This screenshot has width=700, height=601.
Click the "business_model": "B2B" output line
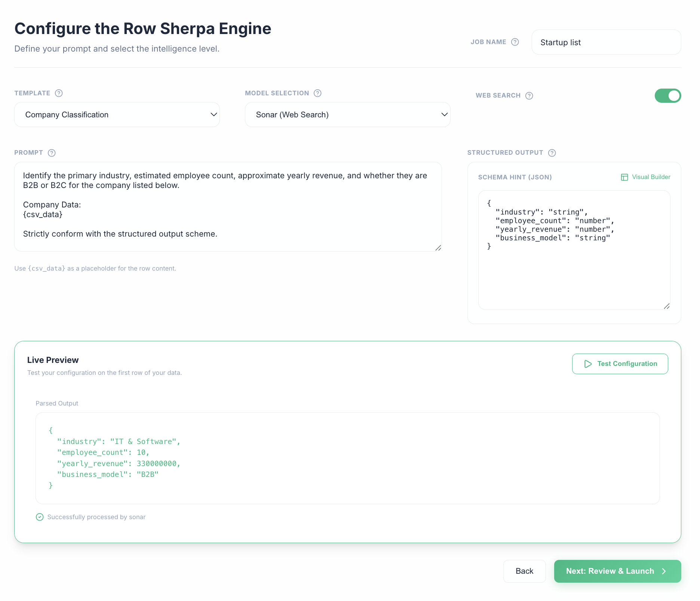point(108,474)
